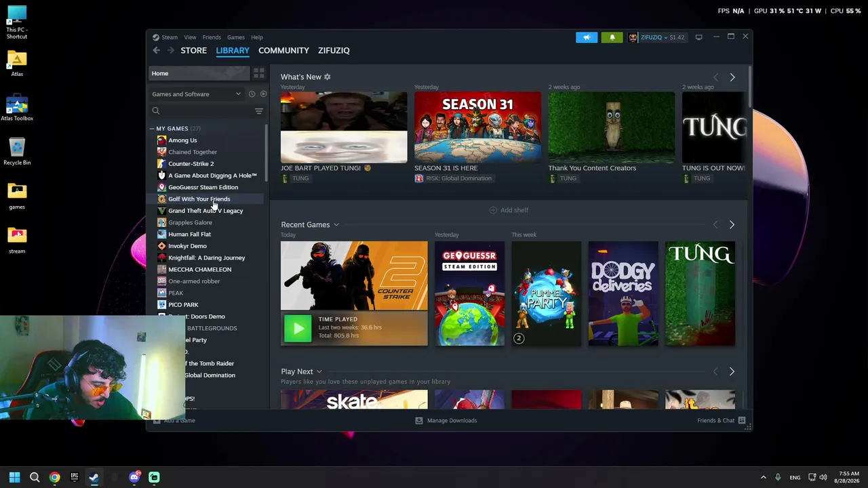Open Thank You Content Creators thumbnail
This screenshot has width=868, height=488.
[611, 127]
